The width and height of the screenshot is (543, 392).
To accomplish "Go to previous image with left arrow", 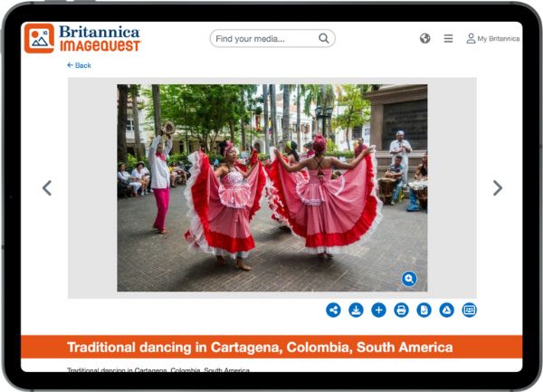I will tap(47, 187).
